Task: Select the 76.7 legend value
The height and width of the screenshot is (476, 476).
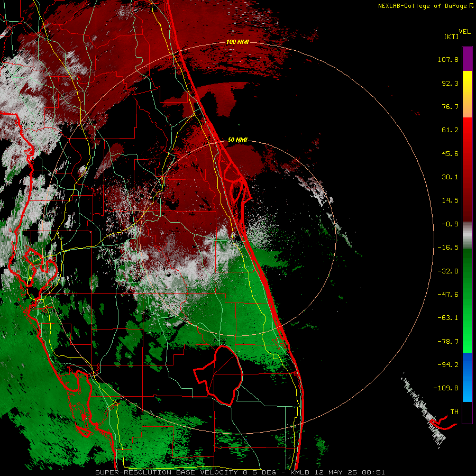Action: click(450, 106)
